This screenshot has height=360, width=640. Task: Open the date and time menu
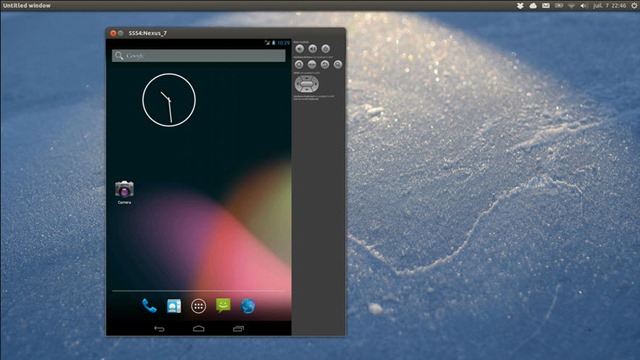click(610, 5)
